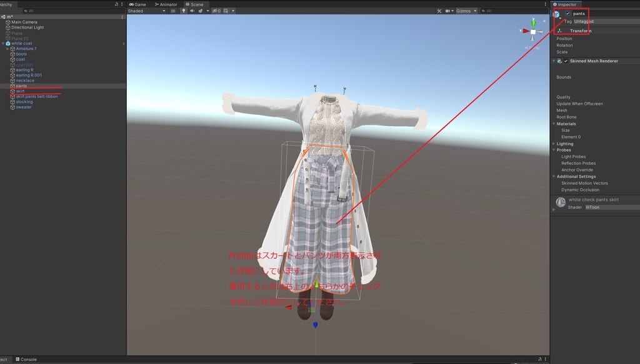The height and width of the screenshot is (364, 640).
Task: Select skirt pants belt ribbon object
Action: tap(37, 96)
